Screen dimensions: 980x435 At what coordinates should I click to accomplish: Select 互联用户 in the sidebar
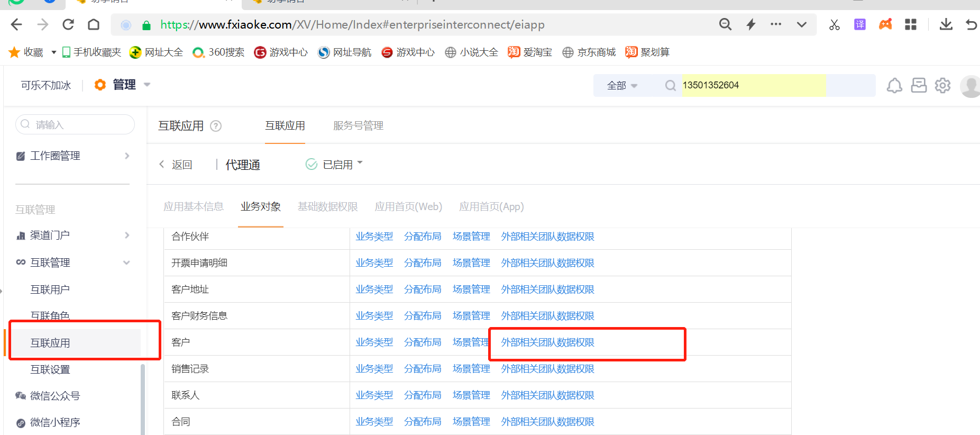(x=50, y=289)
